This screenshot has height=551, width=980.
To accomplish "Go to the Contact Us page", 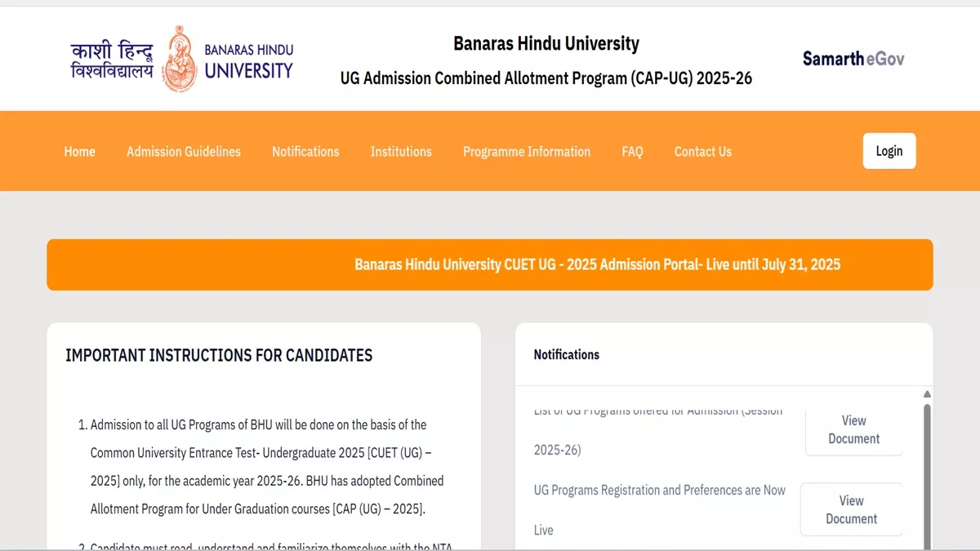I will pos(703,152).
